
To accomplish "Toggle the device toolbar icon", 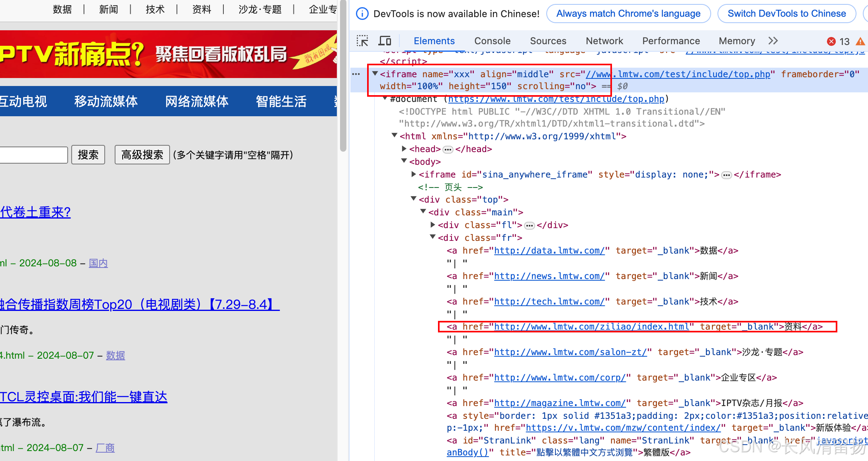I will tap(385, 41).
